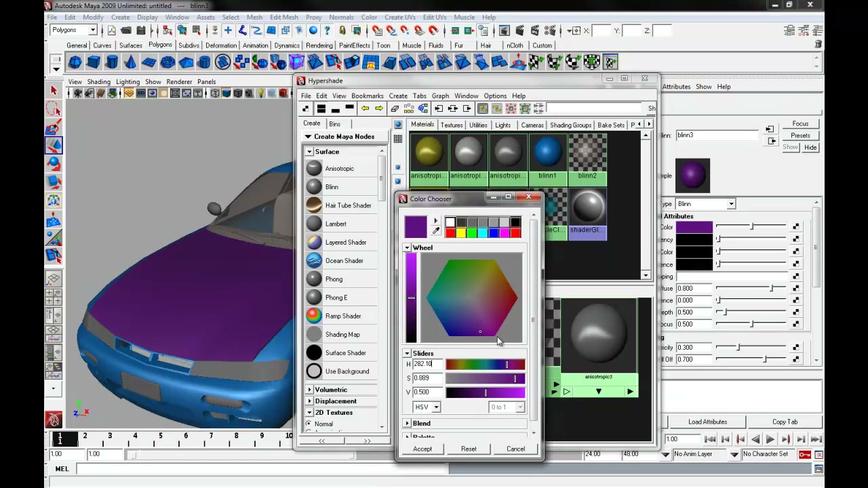Click the Hypershade output connections icon
The height and width of the screenshot is (488, 868).
coord(467,108)
